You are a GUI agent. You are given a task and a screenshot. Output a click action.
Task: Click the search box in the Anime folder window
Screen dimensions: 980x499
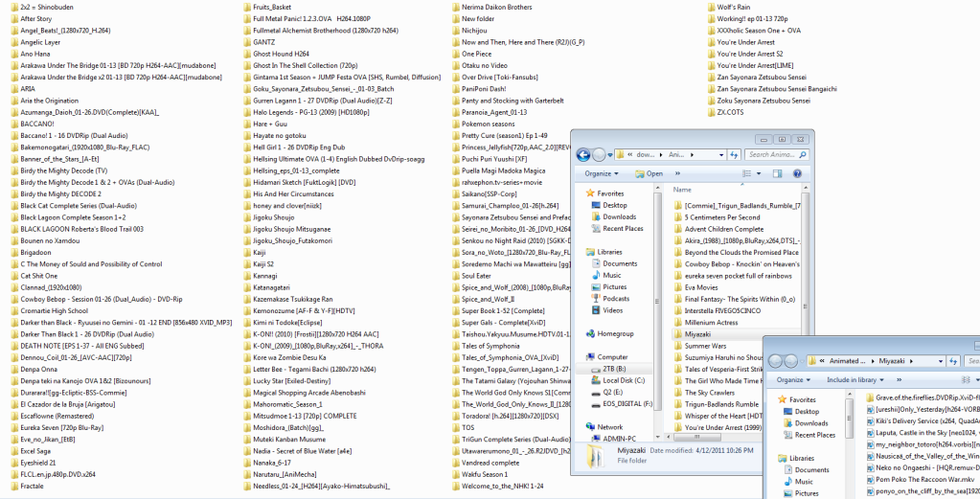(x=776, y=155)
